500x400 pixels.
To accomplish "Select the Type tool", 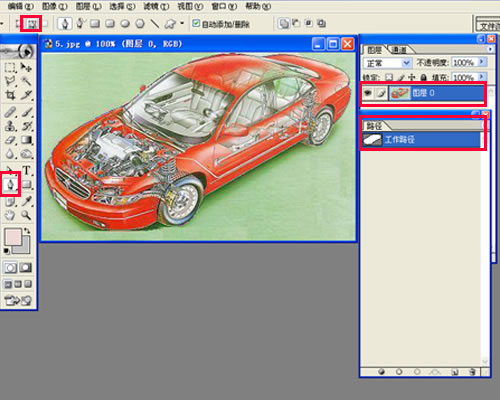I will pos(26,170).
